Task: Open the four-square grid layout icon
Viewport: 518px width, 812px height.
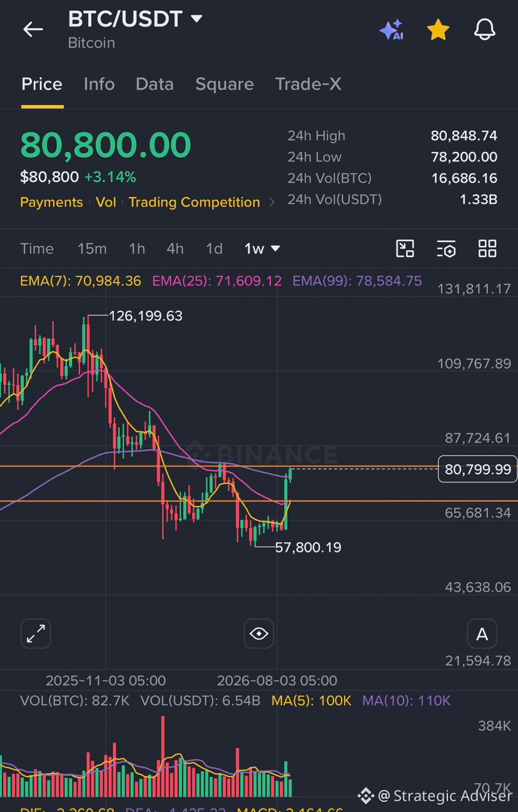Action: point(487,248)
